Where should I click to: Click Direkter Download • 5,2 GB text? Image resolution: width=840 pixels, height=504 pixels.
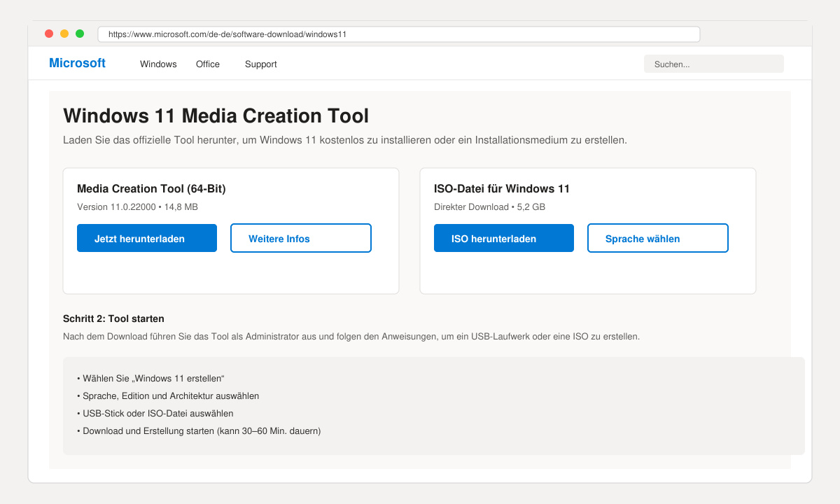489,207
